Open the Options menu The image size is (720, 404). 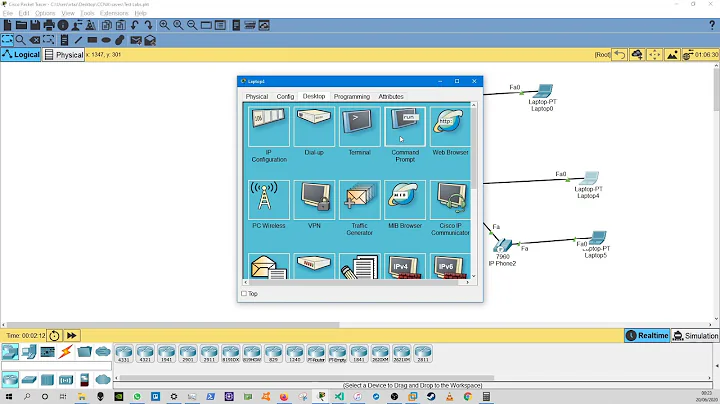point(45,13)
